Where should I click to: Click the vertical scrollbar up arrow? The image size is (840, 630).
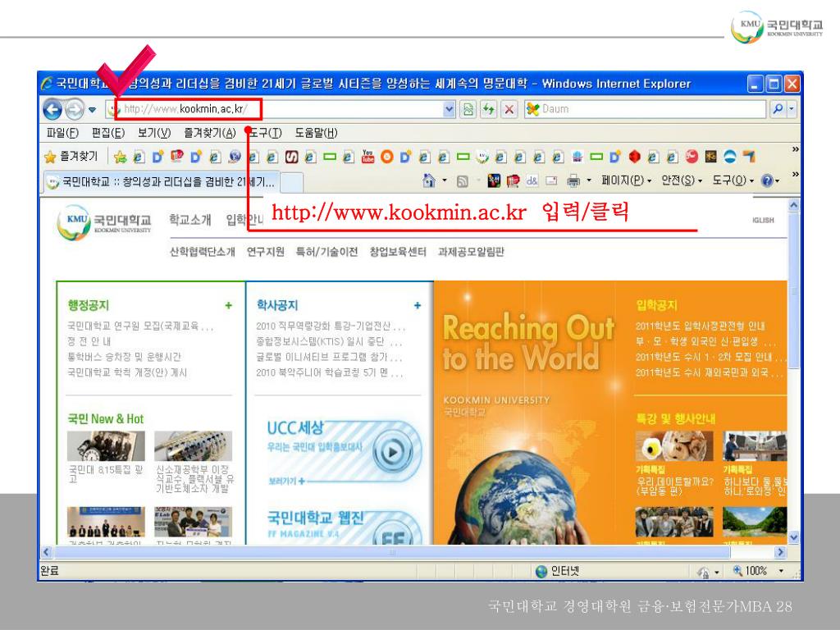click(x=794, y=205)
